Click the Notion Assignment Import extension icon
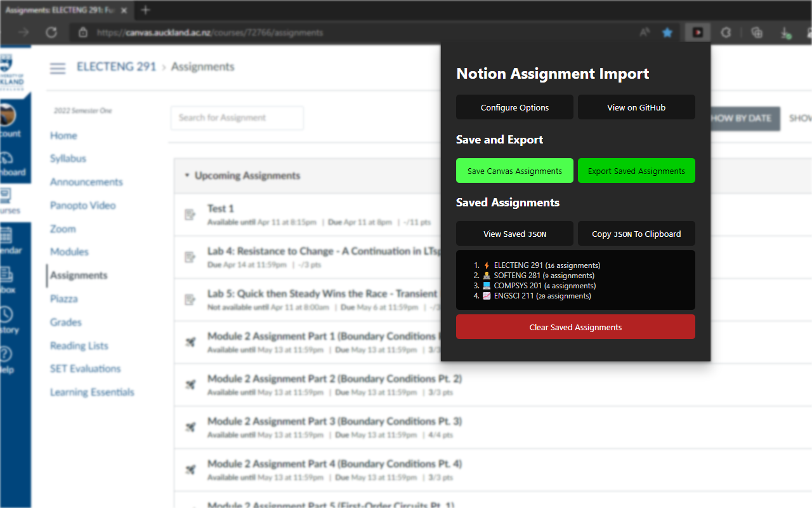Image resolution: width=812 pixels, height=508 pixels. [x=698, y=32]
